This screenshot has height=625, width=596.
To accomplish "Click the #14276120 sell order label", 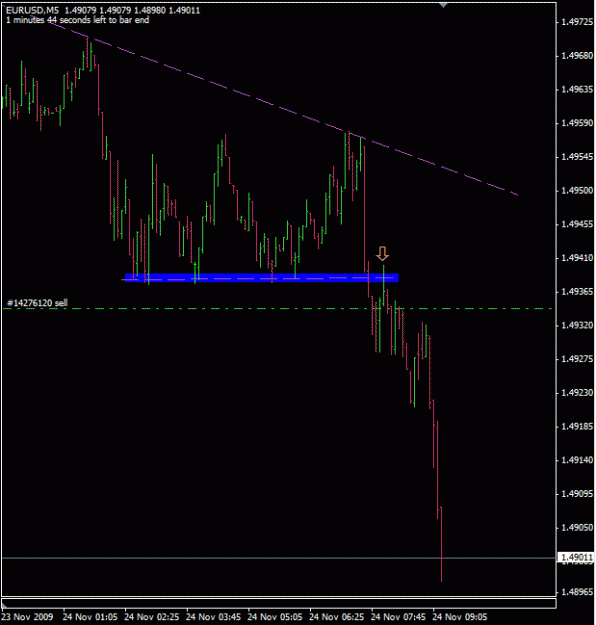I will pyautogui.click(x=37, y=303).
